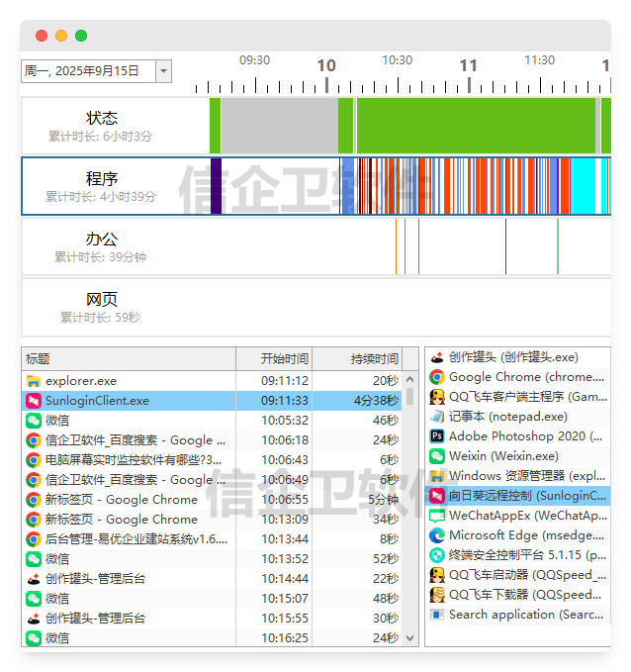The image size is (631, 672).
Task: Click the 标题 column header
Action: click(x=129, y=358)
